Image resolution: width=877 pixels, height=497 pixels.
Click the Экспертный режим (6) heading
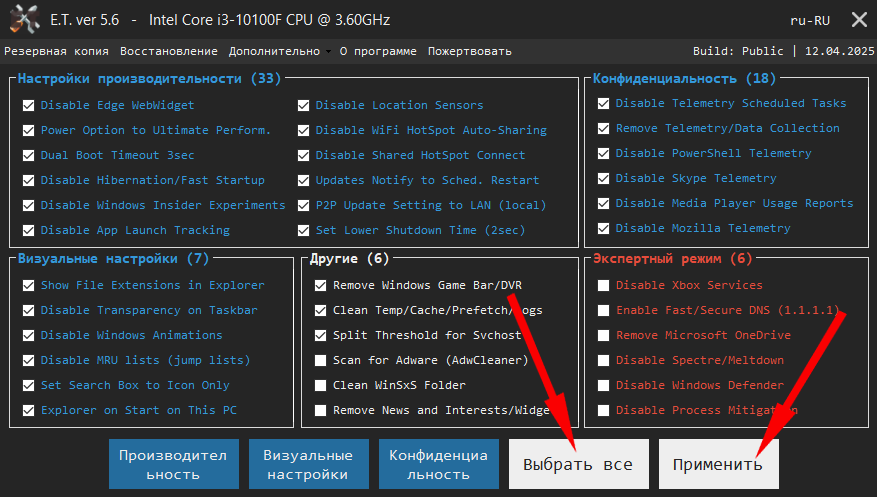click(x=673, y=259)
